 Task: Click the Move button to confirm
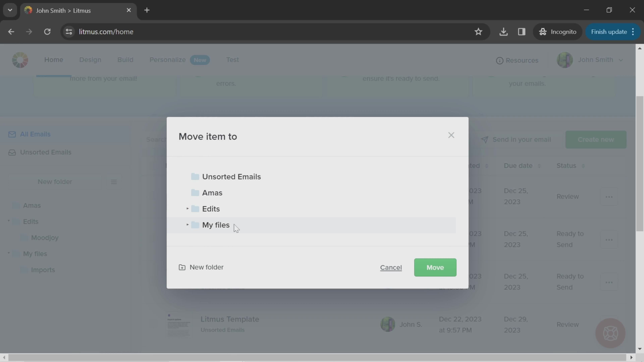pos(435,267)
